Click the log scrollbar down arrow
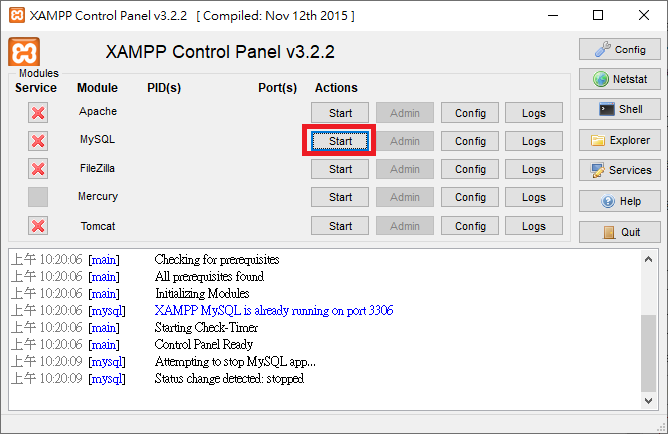This screenshot has height=434, width=668. click(648, 401)
